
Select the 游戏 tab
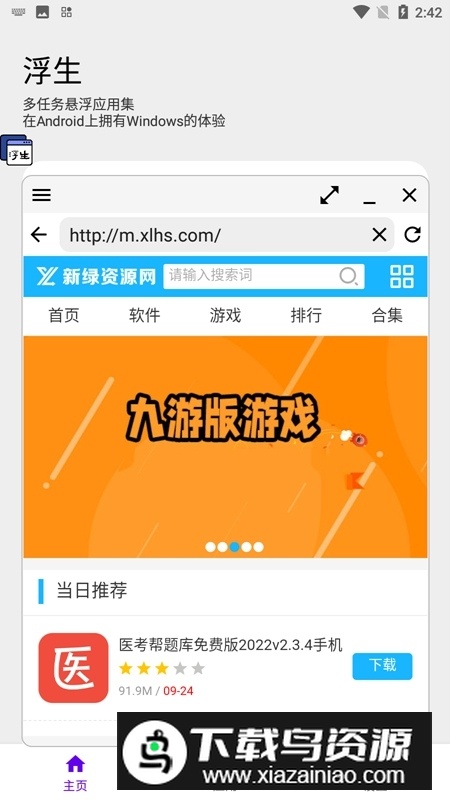click(x=225, y=315)
